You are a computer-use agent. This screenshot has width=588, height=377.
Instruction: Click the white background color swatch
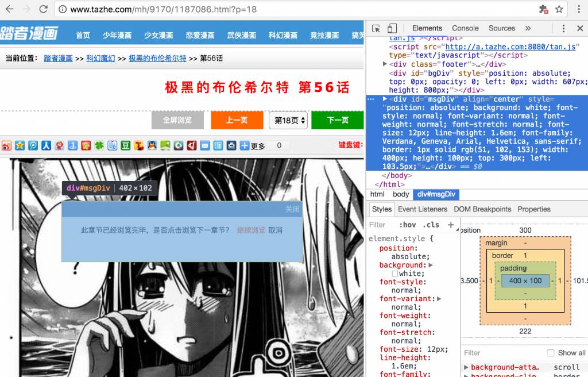point(395,274)
